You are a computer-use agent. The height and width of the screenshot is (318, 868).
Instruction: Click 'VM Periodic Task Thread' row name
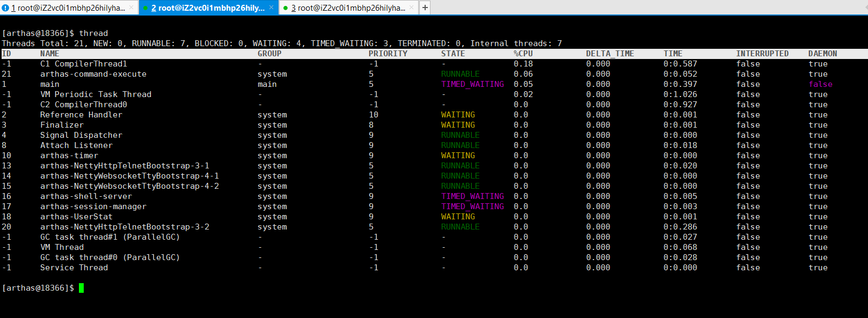(96, 94)
